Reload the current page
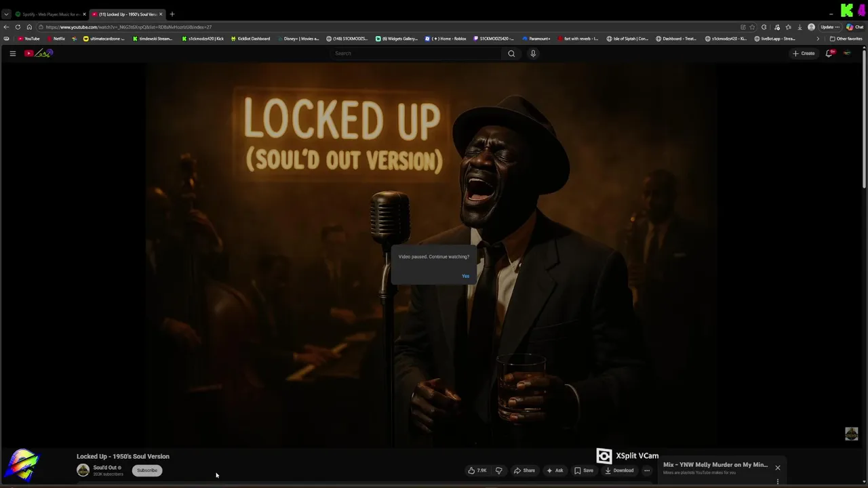Screen dimensions: 868x488 [18, 27]
